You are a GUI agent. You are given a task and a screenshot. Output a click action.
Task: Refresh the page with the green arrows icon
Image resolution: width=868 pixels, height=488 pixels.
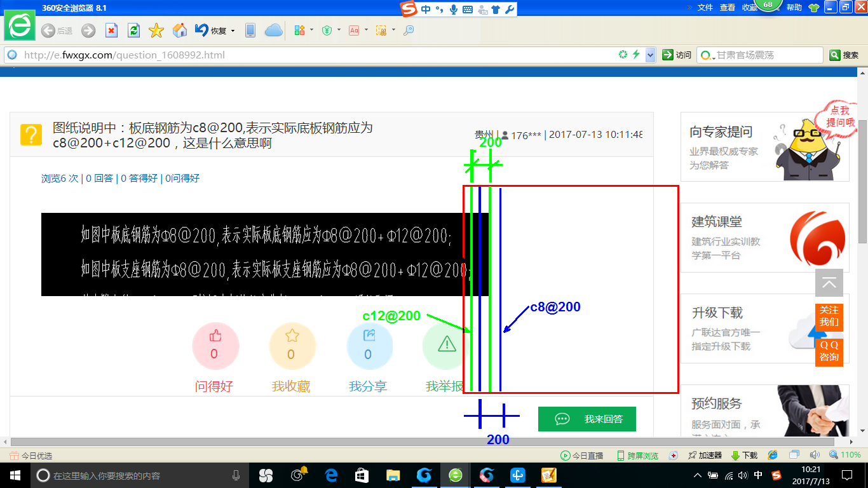(x=133, y=30)
